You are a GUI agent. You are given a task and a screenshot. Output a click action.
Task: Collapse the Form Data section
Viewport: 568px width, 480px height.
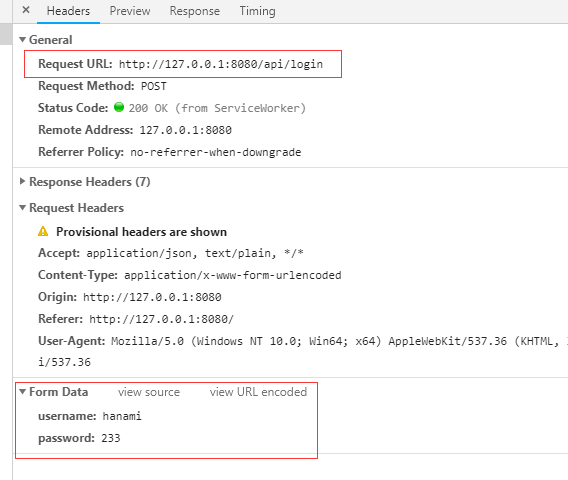pyautogui.click(x=22, y=392)
